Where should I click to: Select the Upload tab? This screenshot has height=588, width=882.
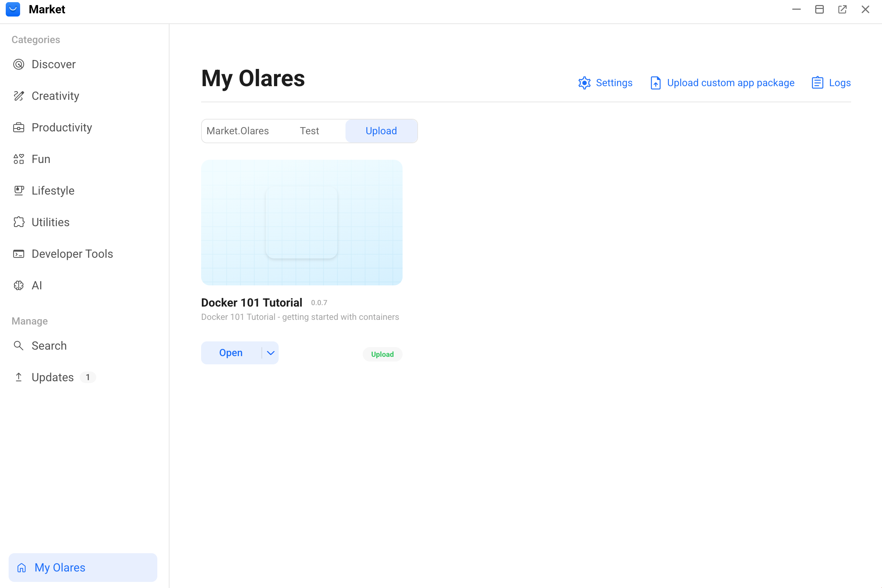(x=381, y=131)
